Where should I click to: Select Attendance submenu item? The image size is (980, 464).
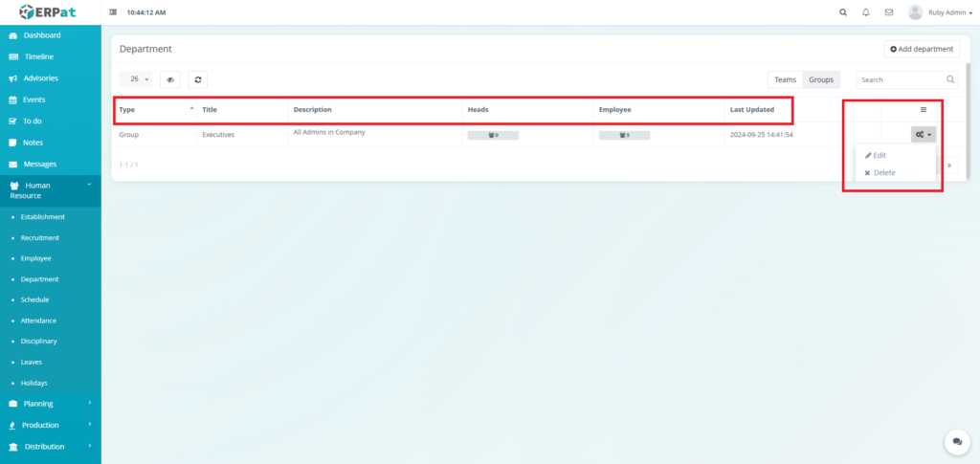tap(38, 320)
